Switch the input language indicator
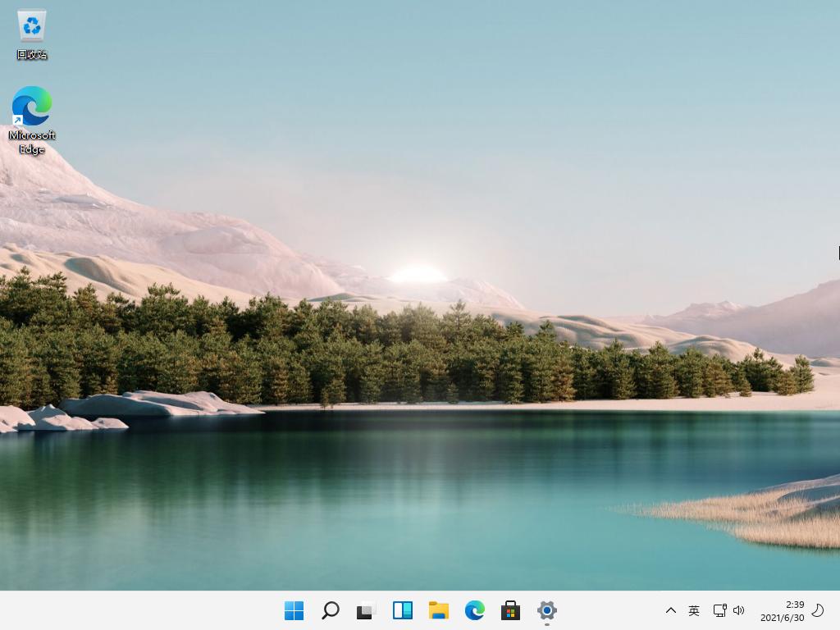Image resolution: width=840 pixels, height=630 pixels. [x=693, y=610]
